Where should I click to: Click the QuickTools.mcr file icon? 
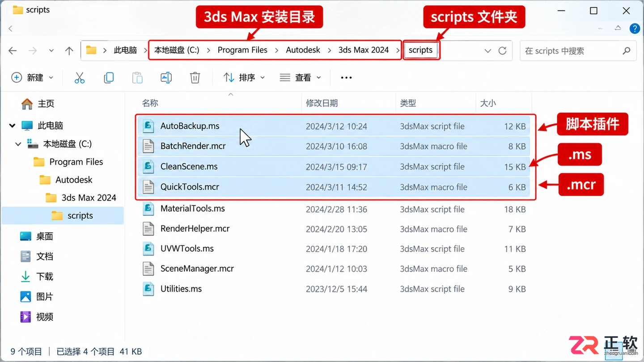148,187
